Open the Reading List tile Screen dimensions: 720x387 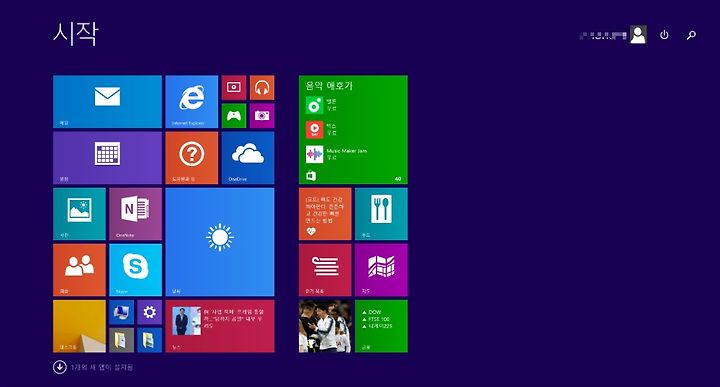click(x=325, y=270)
